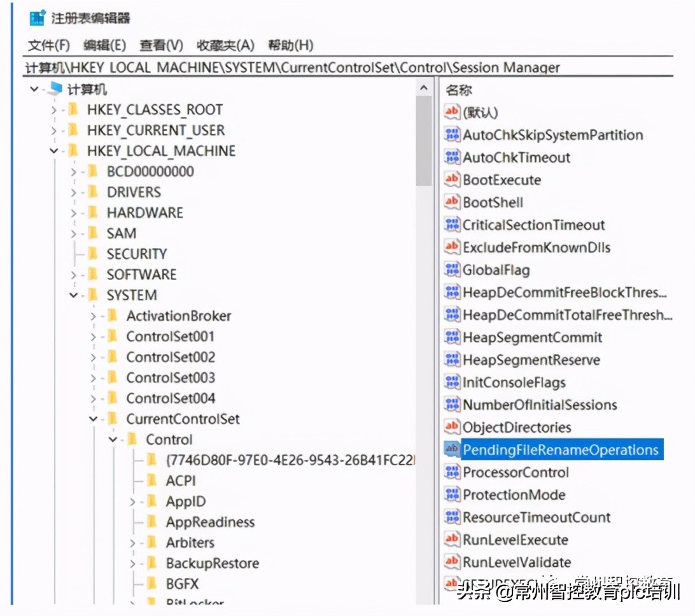Click the ab icon next to BootExecute
Image resolution: width=695 pixels, height=616 pixels.
pyautogui.click(x=451, y=179)
